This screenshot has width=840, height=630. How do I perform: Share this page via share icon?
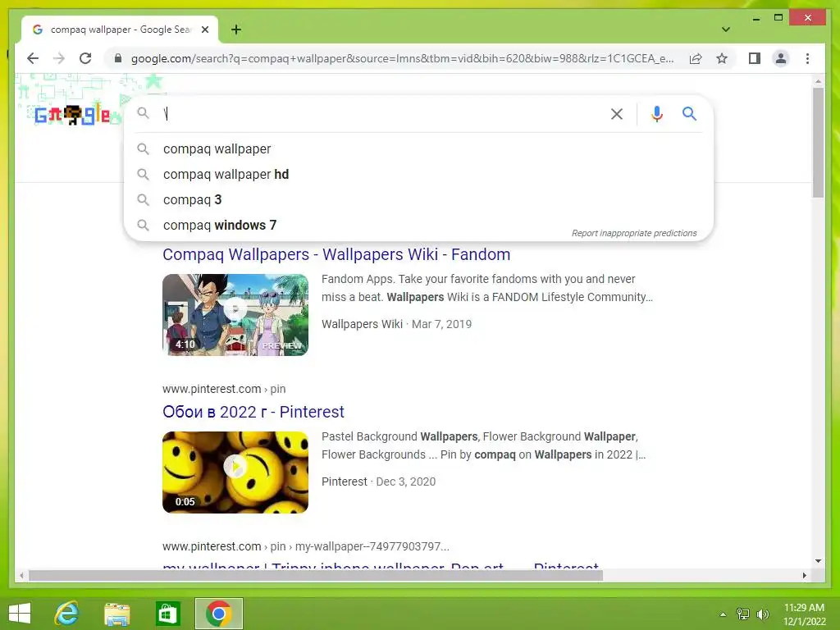[696, 58]
